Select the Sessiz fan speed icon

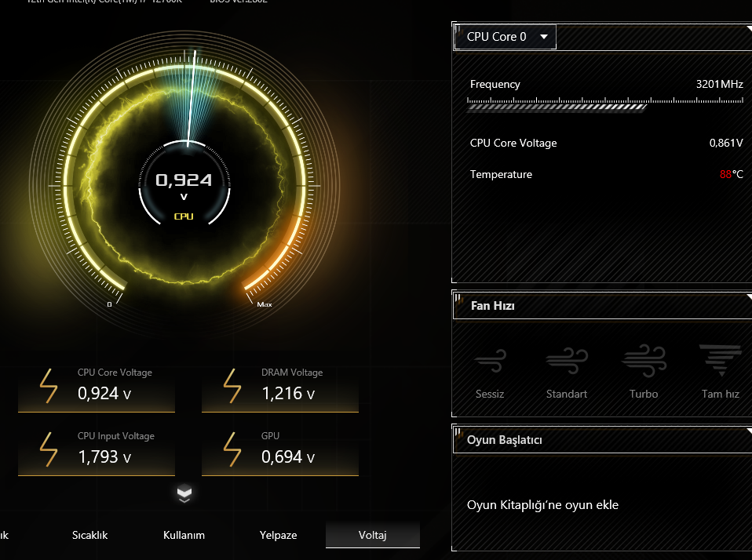coord(490,361)
